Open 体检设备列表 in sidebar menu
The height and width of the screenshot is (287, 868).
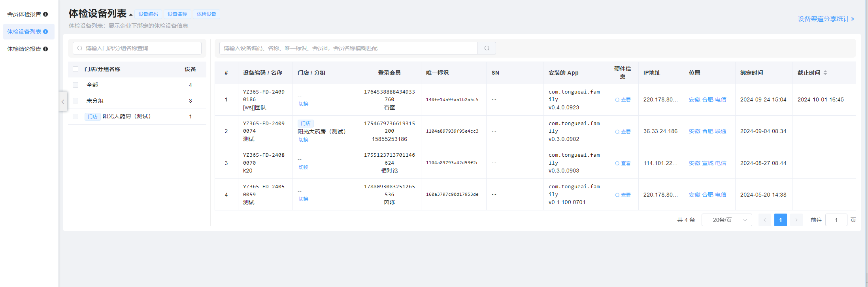(24, 32)
